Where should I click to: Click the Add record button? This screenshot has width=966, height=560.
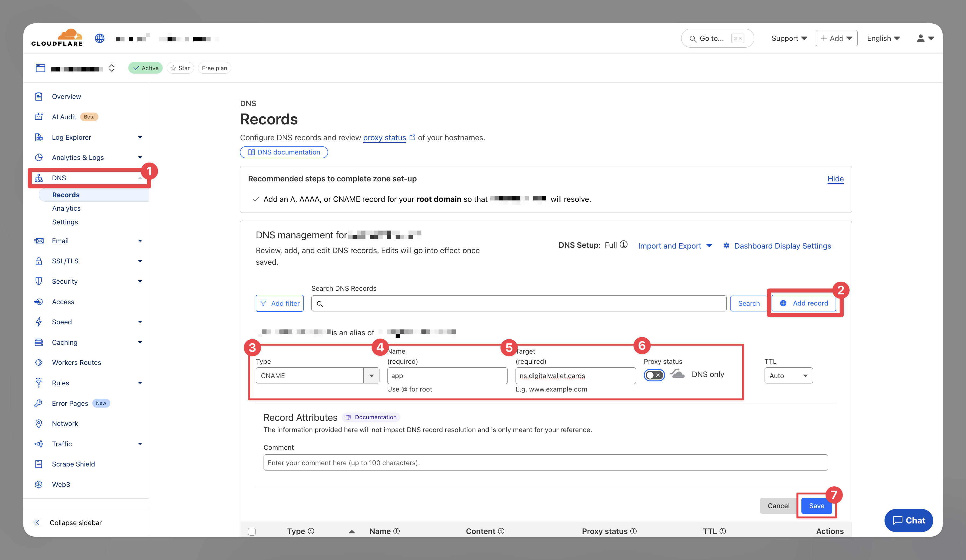click(804, 303)
